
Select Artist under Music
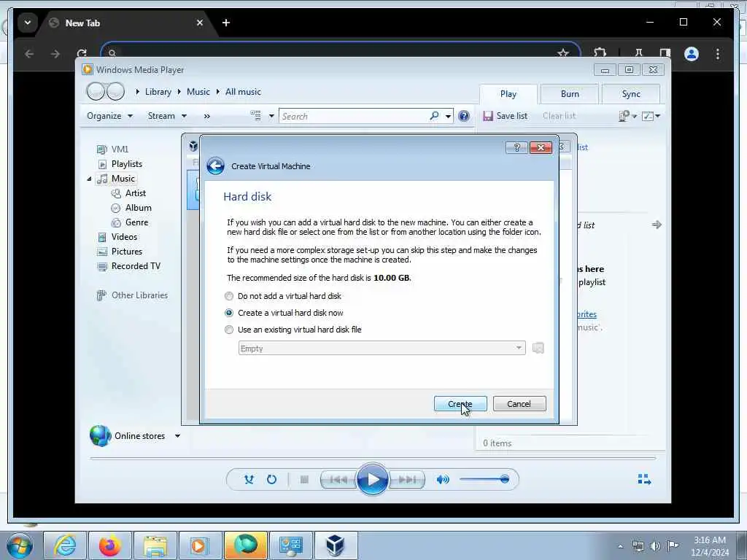tap(128, 192)
